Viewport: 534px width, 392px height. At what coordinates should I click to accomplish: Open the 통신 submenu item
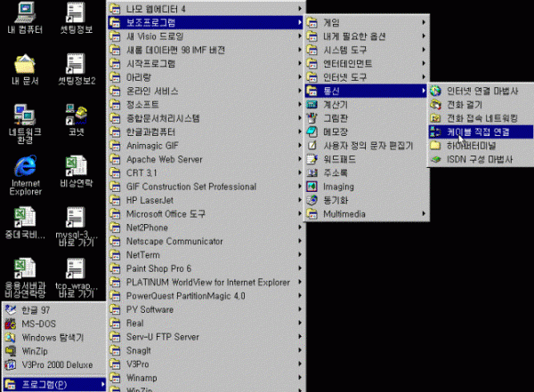pyautogui.click(x=366, y=91)
